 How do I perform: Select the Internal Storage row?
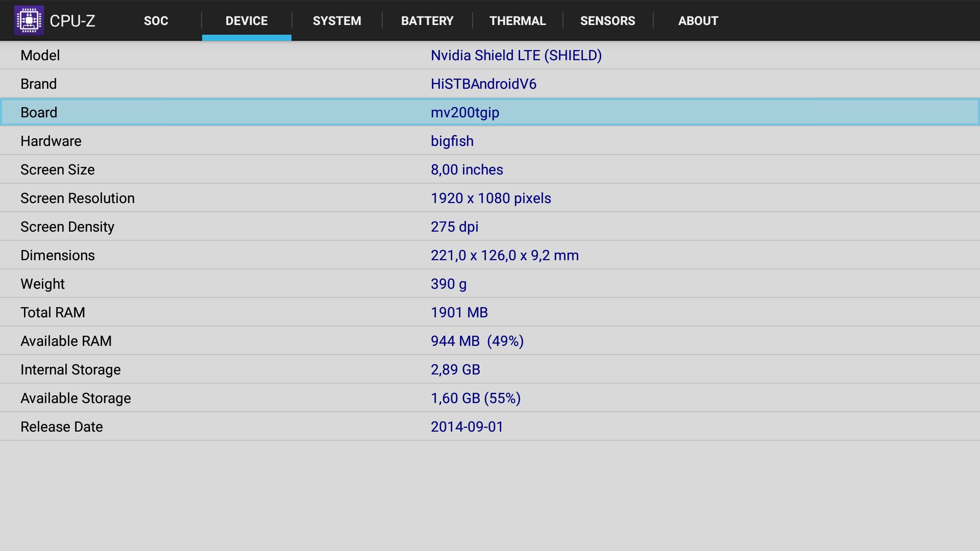click(x=490, y=369)
